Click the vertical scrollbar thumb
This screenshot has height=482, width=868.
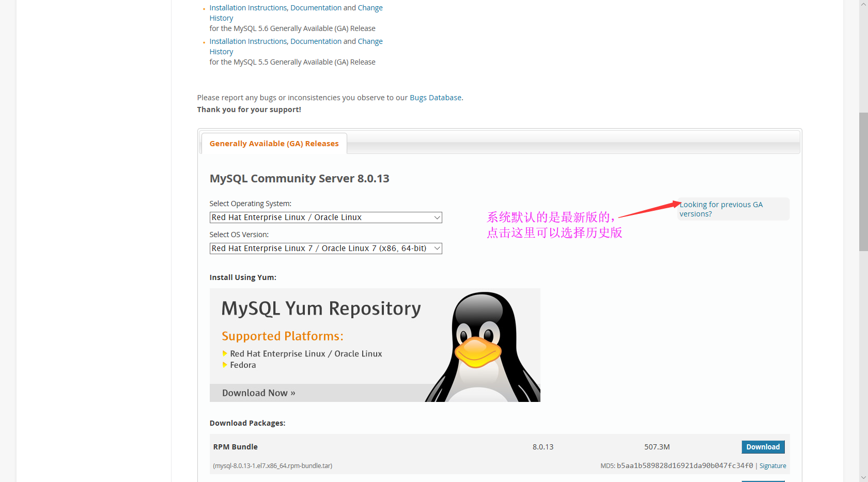[x=863, y=181]
